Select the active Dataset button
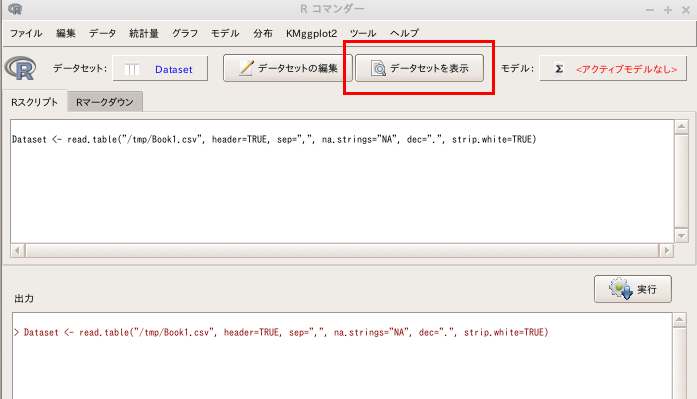Image resolution: width=697 pixels, height=399 pixels. coord(160,68)
